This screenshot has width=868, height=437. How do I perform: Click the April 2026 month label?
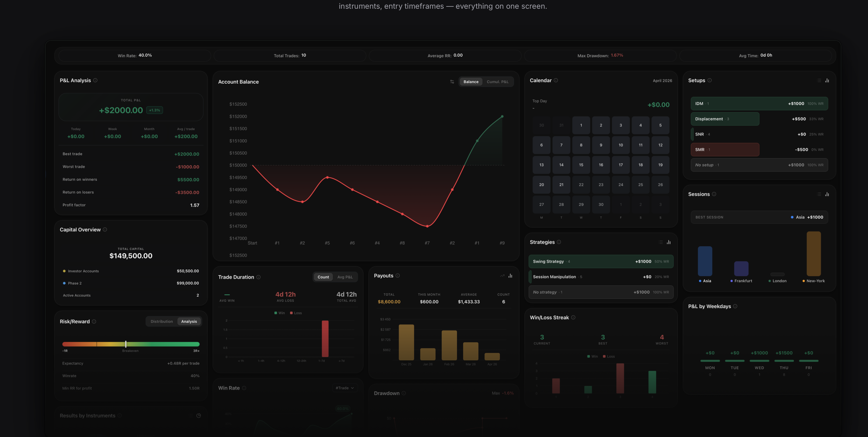pyautogui.click(x=662, y=81)
